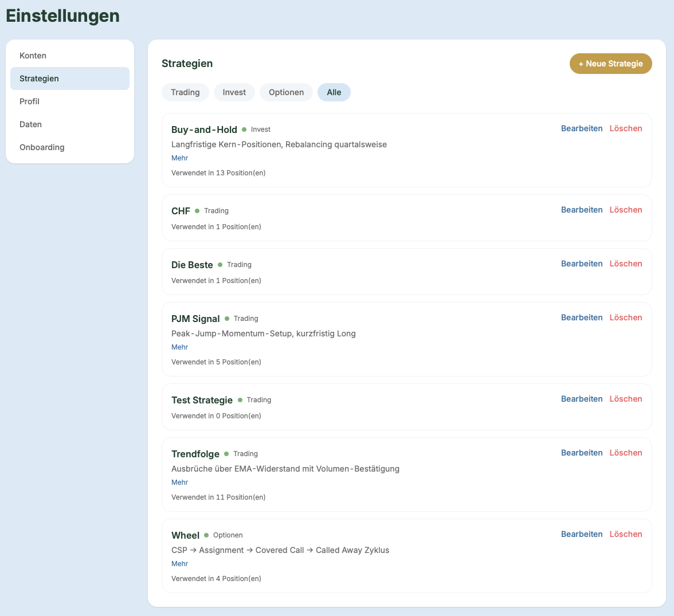The image size is (674, 616).
Task: Edit the Wheel strategy
Action: pos(582,534)
